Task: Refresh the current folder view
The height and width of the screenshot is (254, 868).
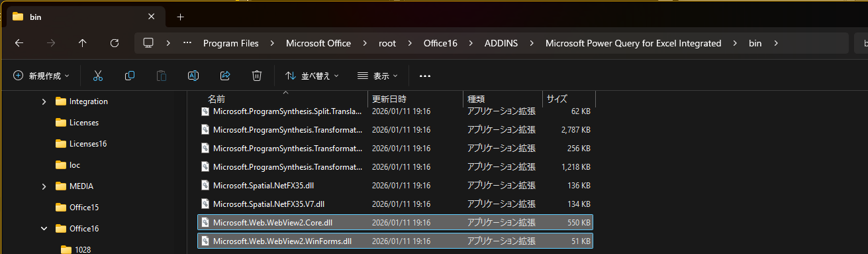Action: pyautogui.click(x=115, y=43)
